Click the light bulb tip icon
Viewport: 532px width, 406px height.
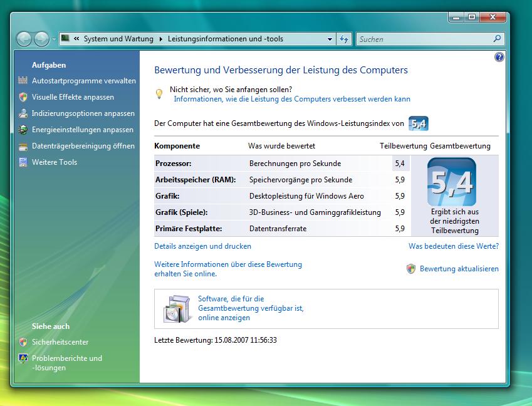tap(159, 94)
